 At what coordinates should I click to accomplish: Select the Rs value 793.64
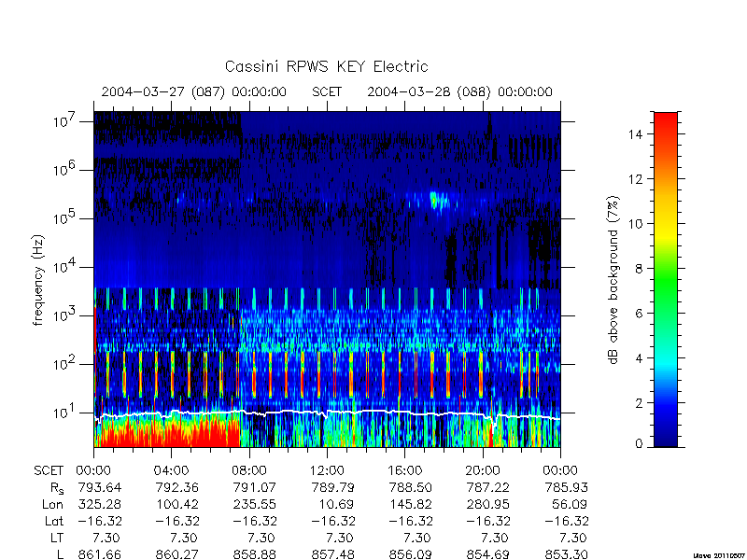pos(100,487)
